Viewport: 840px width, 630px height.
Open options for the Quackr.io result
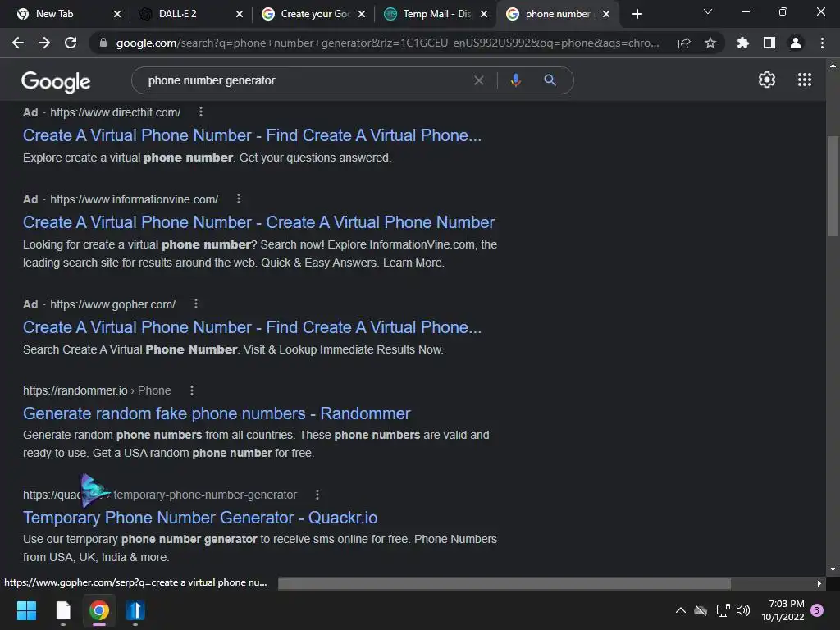click(x=317, y=495)
